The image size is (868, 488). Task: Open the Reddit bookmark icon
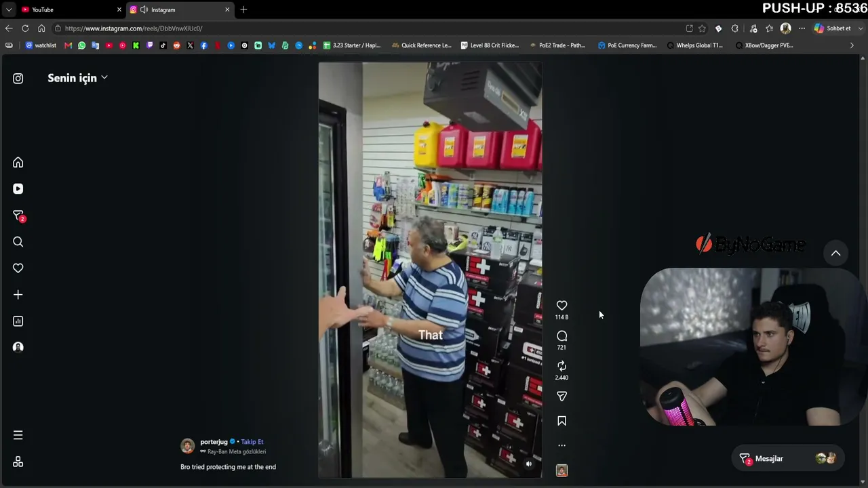[x=176, y=45]
